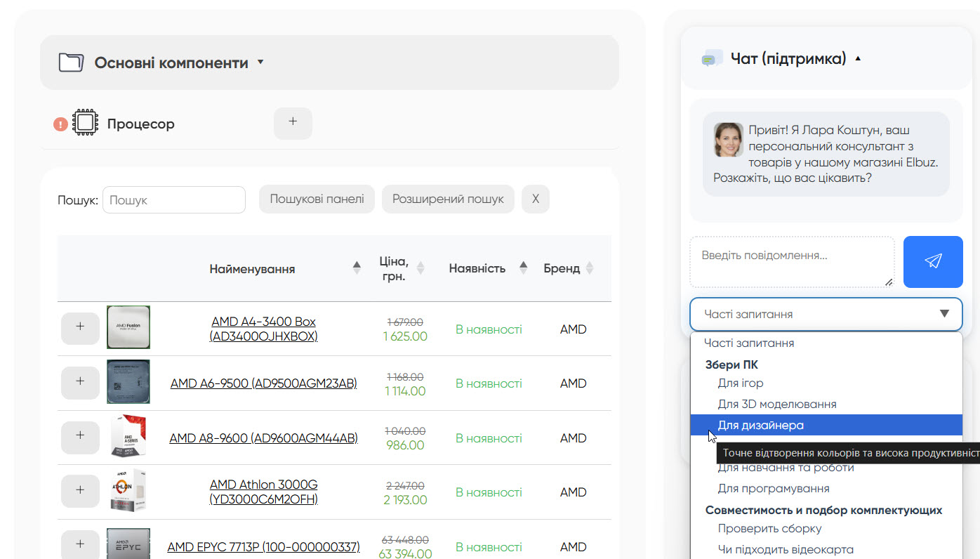Click the Пошукові панелі button
The height and width of the screenshot is (559, 980).
click(317, 199)
